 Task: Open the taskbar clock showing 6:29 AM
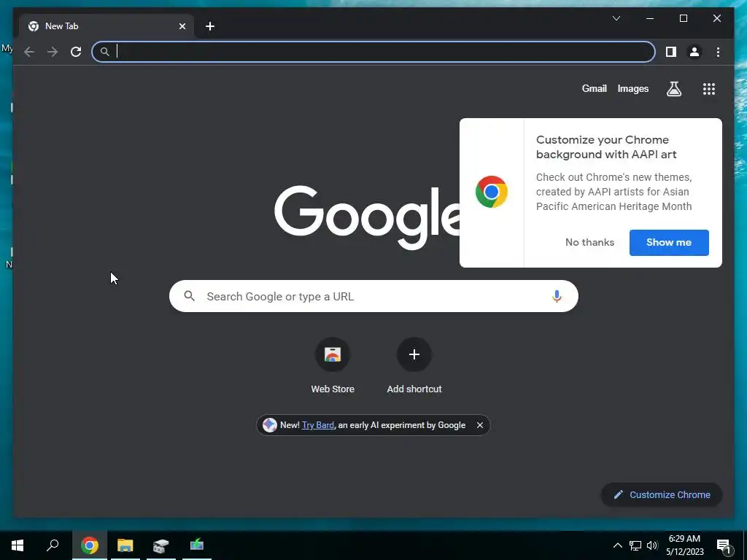tap(684, 545)
